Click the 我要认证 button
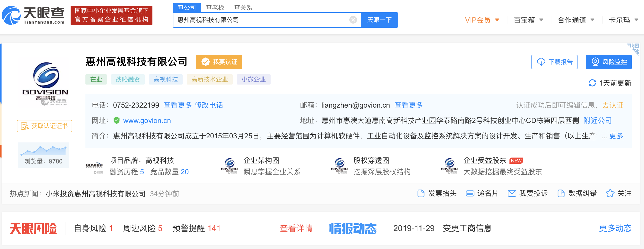This screenshot has width=644, height=249. pyautogui.click(x=219, y=62)
